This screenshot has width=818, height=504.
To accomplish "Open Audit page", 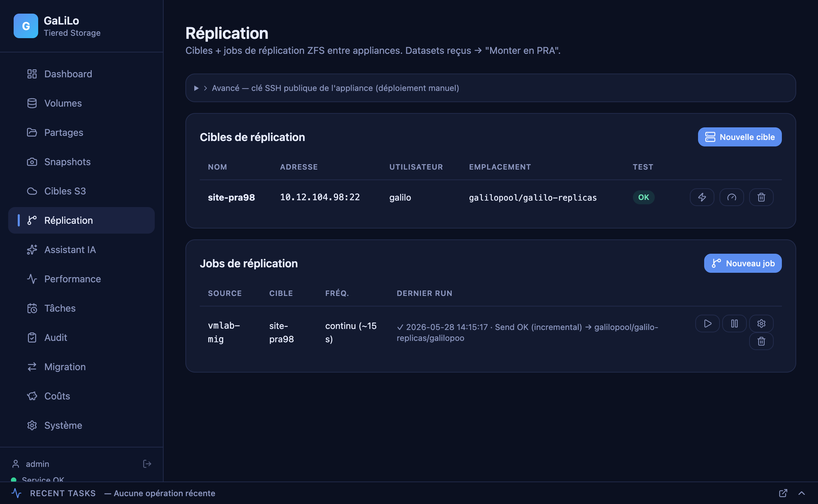I will (x=81, y=337).
